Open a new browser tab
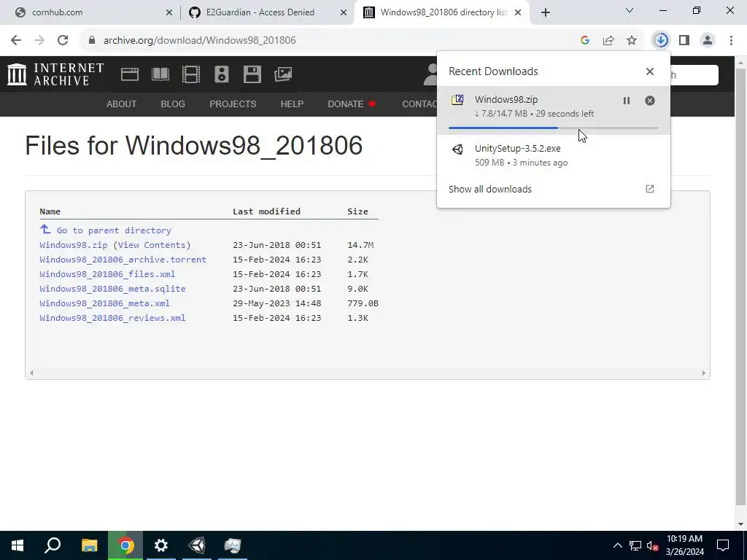The height and width of the screenshot is (560, 747). (x=546, y=12)
